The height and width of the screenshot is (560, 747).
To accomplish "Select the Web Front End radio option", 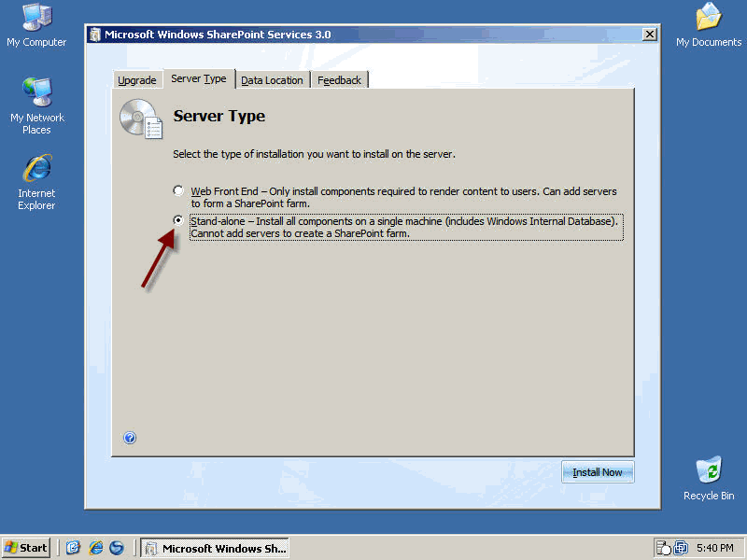I will [178, 191].
